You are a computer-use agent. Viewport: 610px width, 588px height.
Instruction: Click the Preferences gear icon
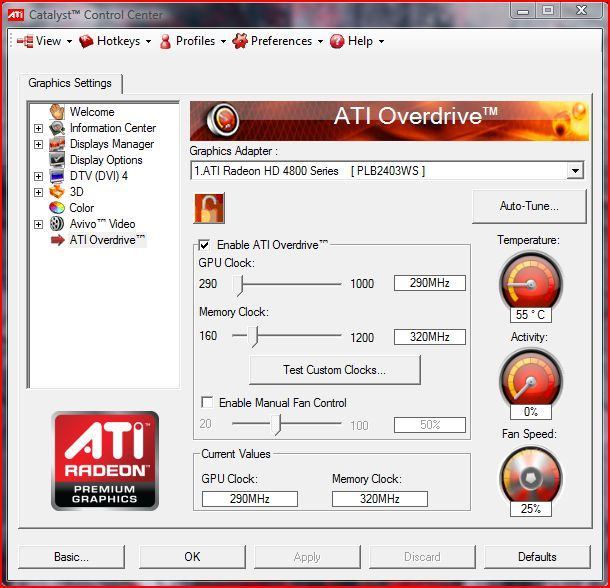point(240,41)
